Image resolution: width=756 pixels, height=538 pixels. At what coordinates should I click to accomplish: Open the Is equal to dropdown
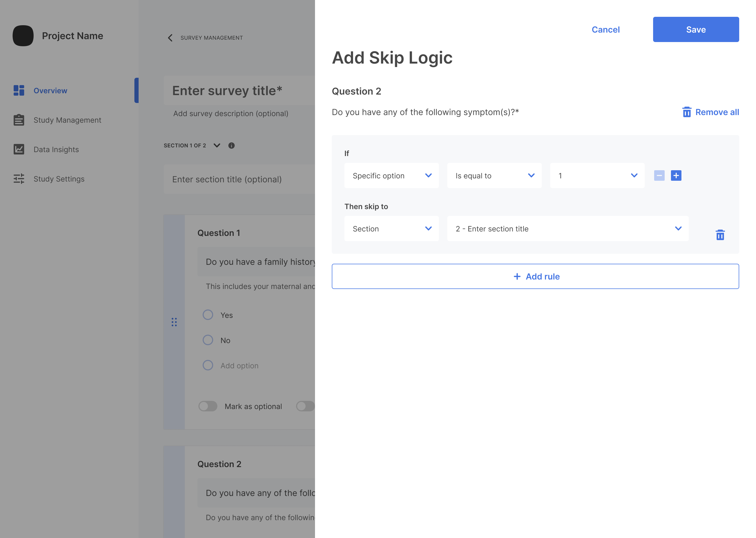coord(494,175)
